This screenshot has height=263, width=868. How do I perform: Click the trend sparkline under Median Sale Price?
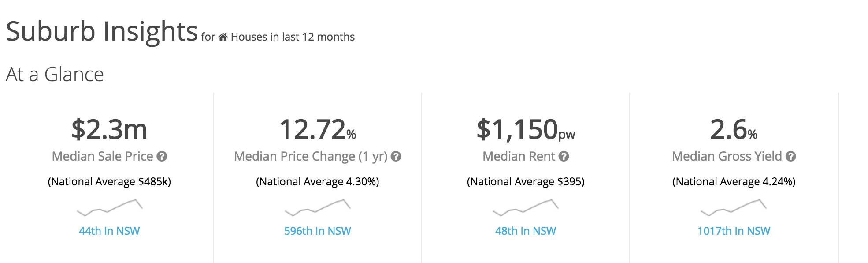click(110, 207)
